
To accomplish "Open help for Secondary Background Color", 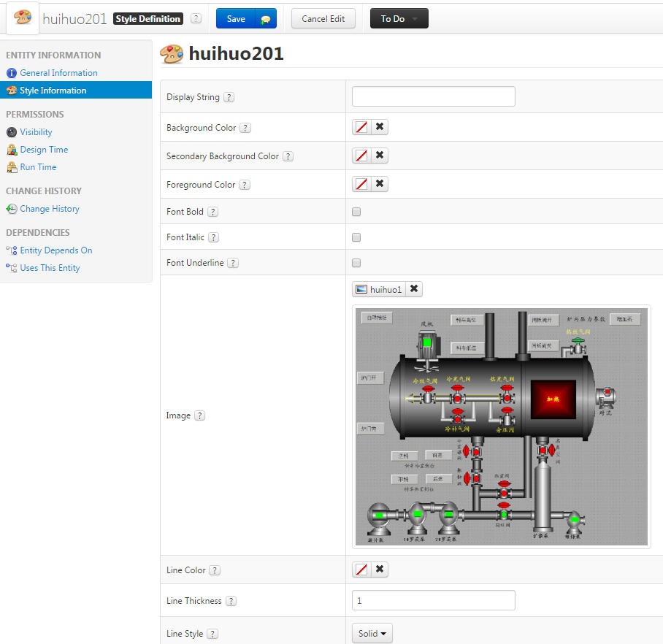I will coord(288,156).
